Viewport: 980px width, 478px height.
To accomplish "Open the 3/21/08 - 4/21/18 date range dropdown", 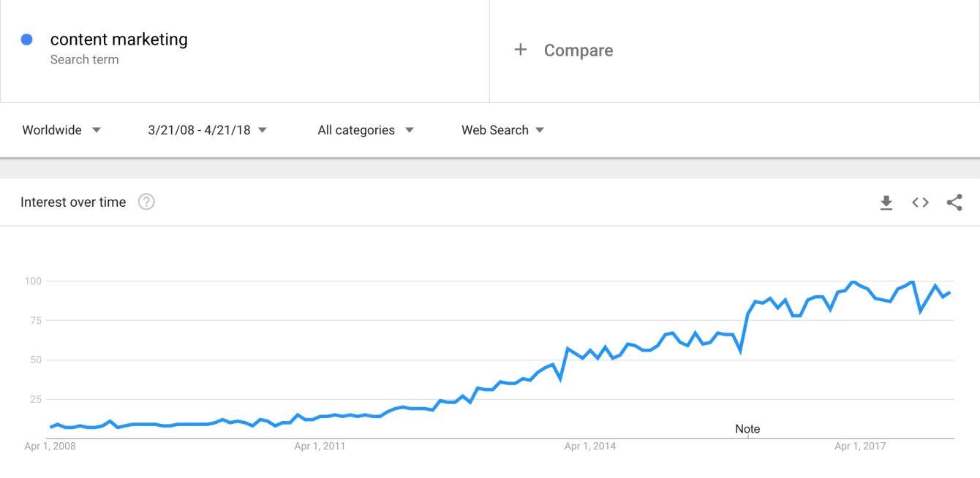I will [x=208, y=130].
